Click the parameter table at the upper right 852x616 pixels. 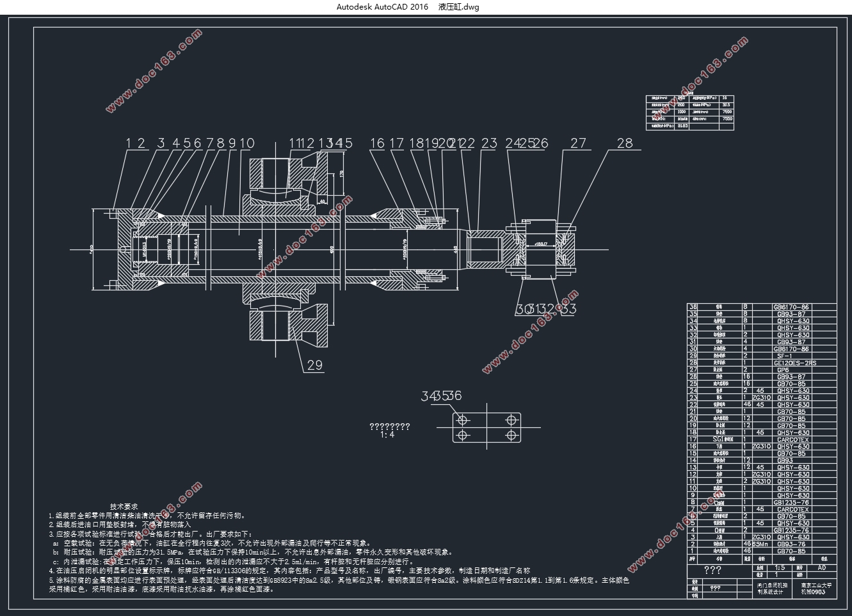click(x=689, y=113)
